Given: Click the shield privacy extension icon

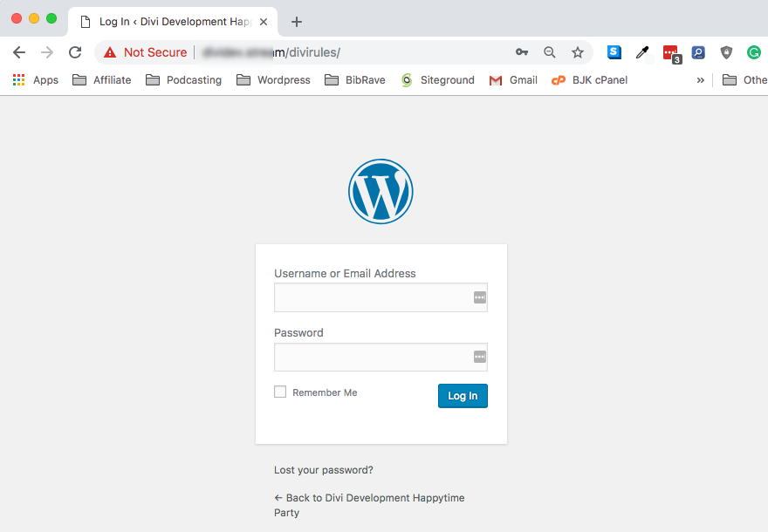Looking at the screenshot, I should pos(726,52).
